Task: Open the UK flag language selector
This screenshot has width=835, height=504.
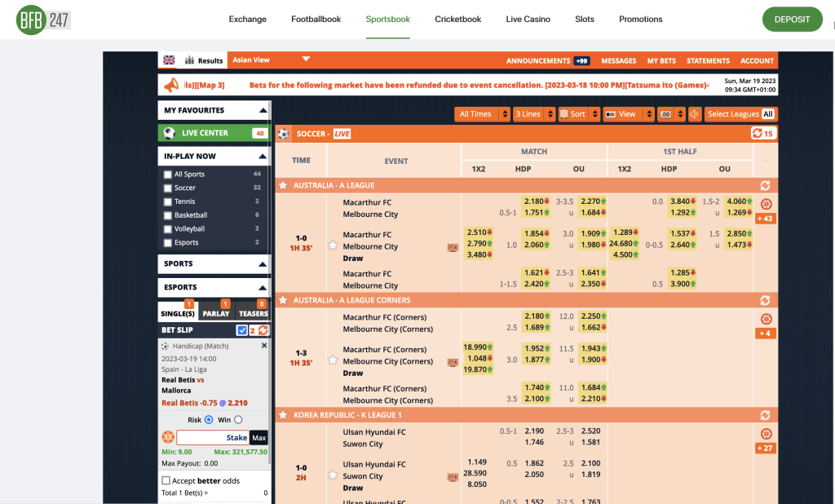Action: pyautogui.click(x=169, y=60)
